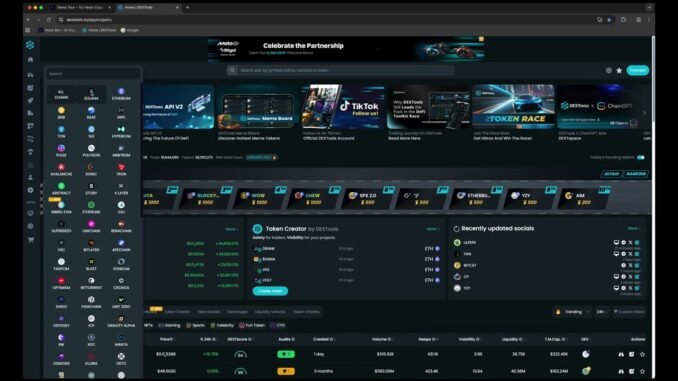Switch to Home DEXTools browser tab
The image size is (678, 381).
pyautogui.click(x=147, y=7)
